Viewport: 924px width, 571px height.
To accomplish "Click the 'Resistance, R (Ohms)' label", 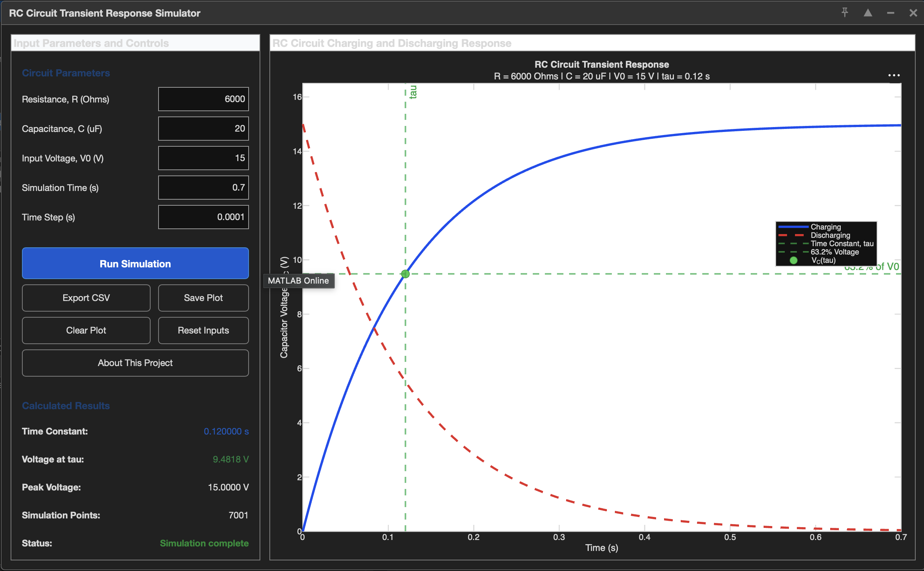I will coord(65,99).
